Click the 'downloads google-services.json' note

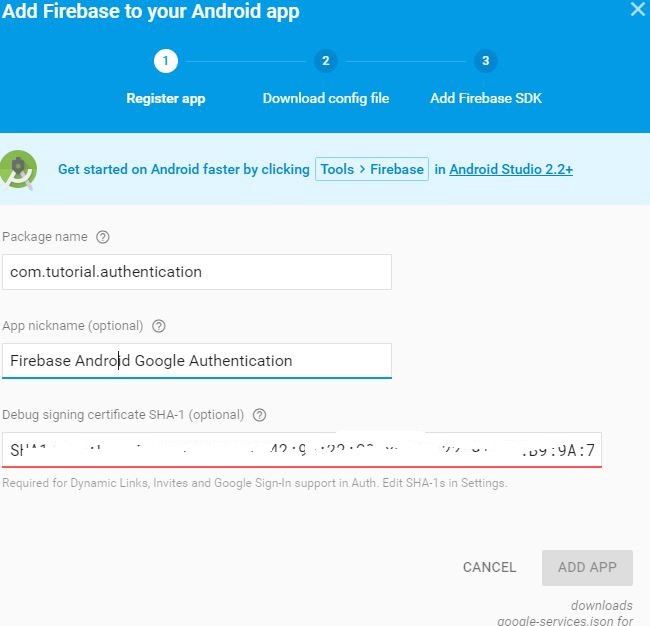(x=565, y=613)
